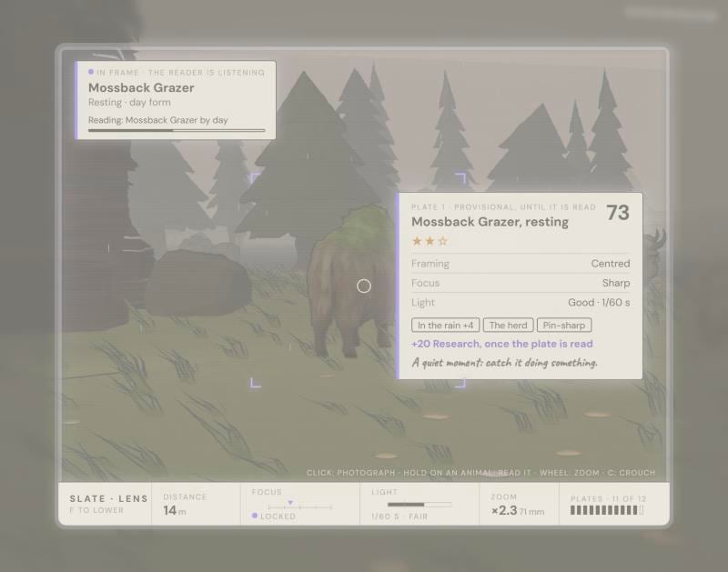The height and width of the screenshot is (572, 728).
Task: Click the "PLATES · 11 OF 12" label
Action: (x=608, y=498)
